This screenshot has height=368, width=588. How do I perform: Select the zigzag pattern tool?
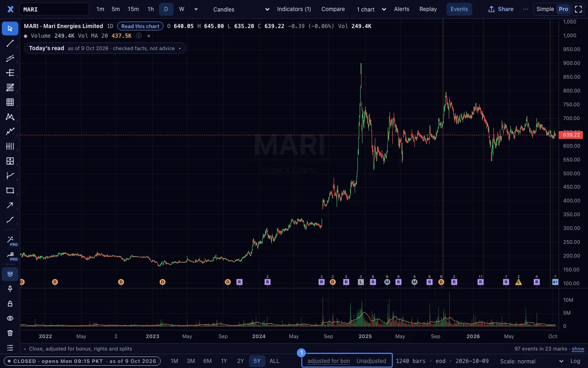[10, 132]
